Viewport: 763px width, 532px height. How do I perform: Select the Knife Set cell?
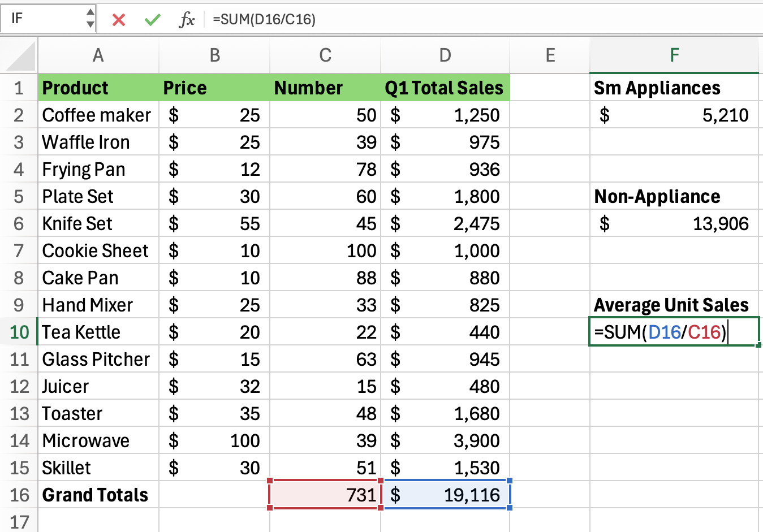98,223
